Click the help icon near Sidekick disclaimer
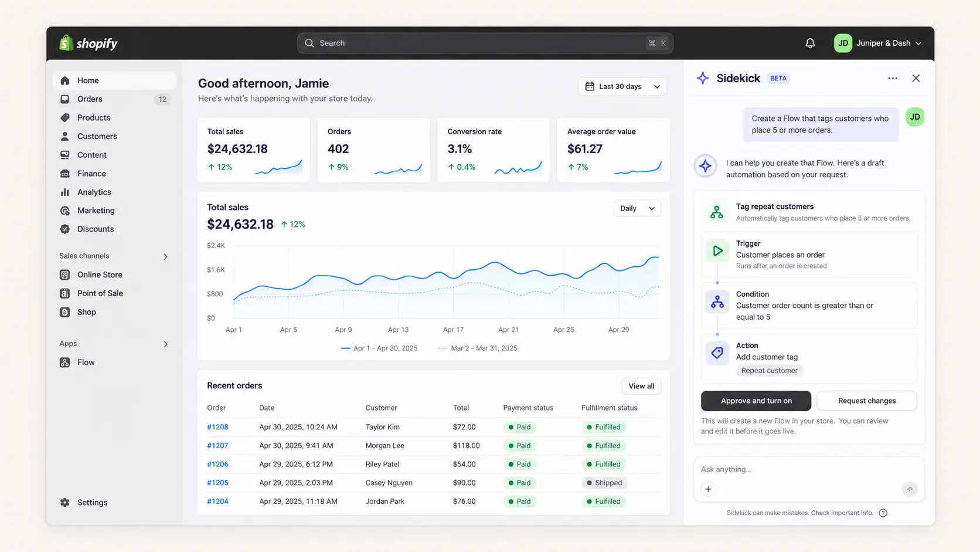This screenshot has width=980, height=552. [883, 513]
